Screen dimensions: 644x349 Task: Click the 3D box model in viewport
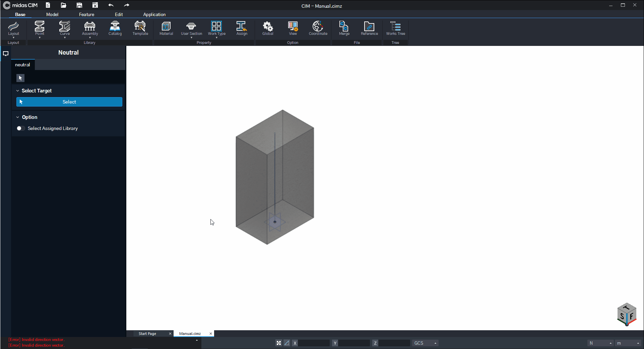[x=275, y=177]
